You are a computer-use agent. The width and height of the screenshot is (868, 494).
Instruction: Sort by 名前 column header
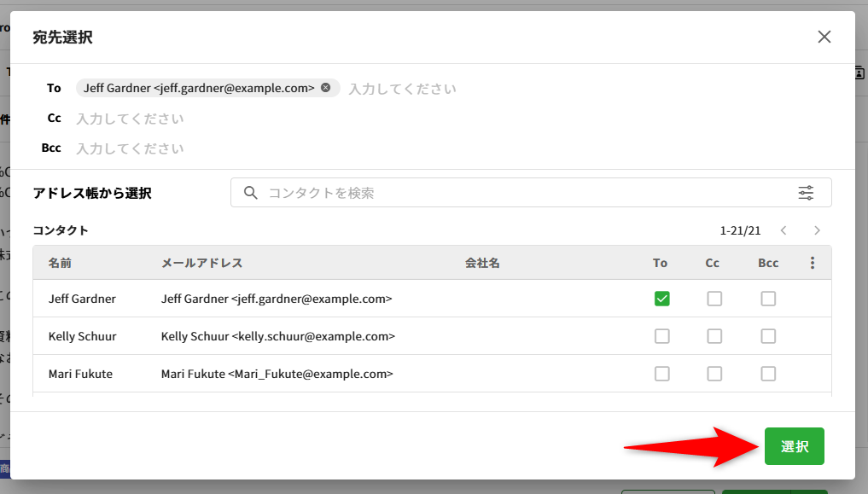click(60, 263)
